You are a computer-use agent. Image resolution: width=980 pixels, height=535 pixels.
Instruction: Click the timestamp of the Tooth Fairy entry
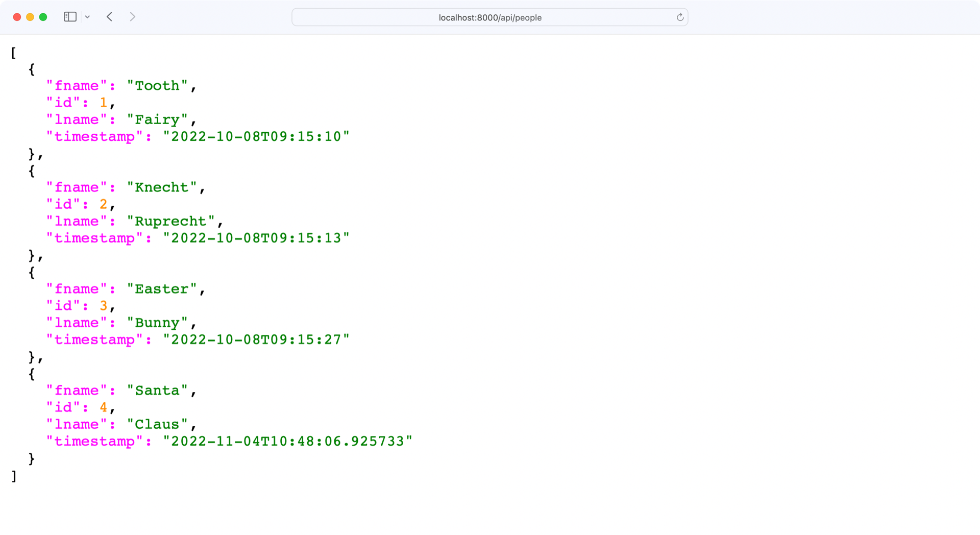(x=256, y=136)
